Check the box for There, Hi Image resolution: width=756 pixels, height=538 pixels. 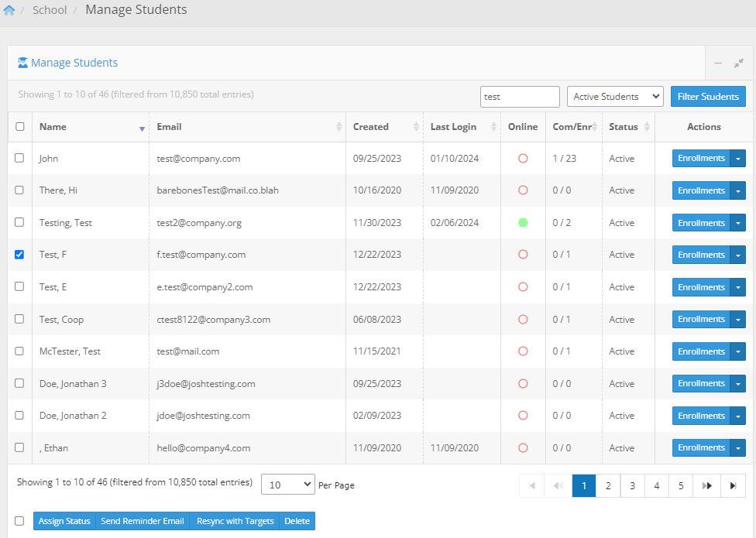click(19, 190)
